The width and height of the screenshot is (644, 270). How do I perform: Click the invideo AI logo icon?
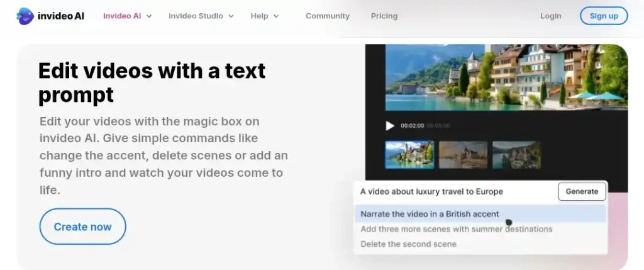25,16
